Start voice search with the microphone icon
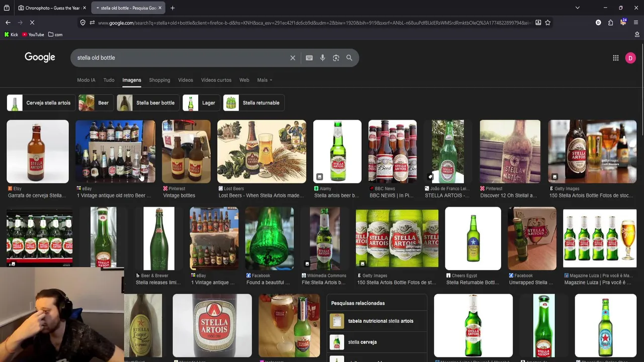 point(323,58)
